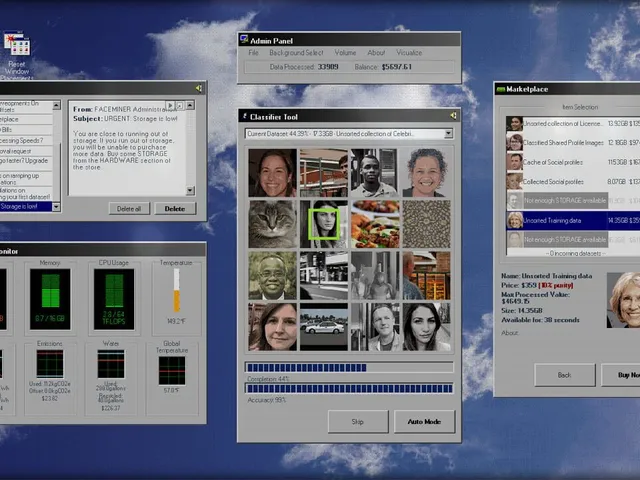Click the About label in Marketplace details
Image resolution: width=640 pixels, height=480 pixels.
509,333
